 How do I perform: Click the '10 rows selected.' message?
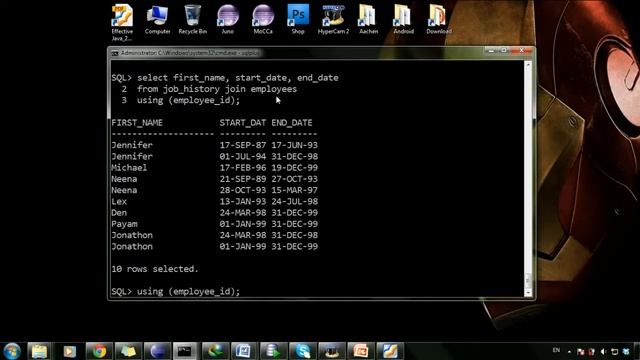point(155,269)
